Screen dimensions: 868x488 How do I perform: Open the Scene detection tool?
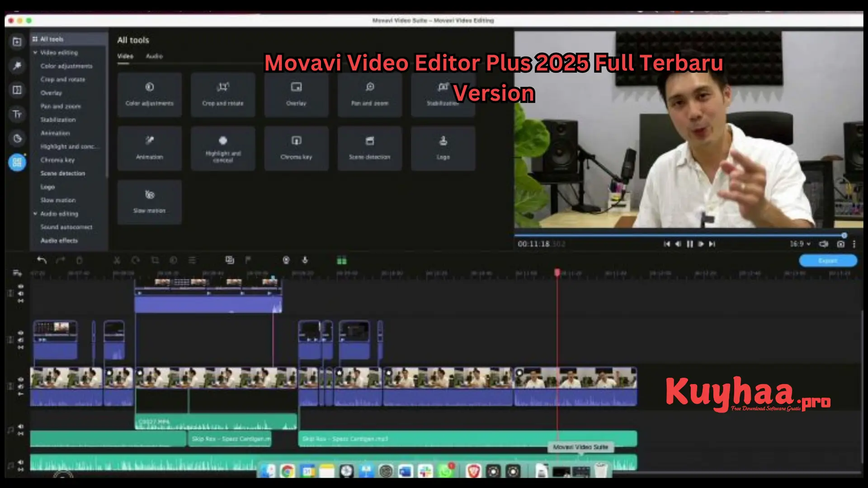[x=369, y=148]
